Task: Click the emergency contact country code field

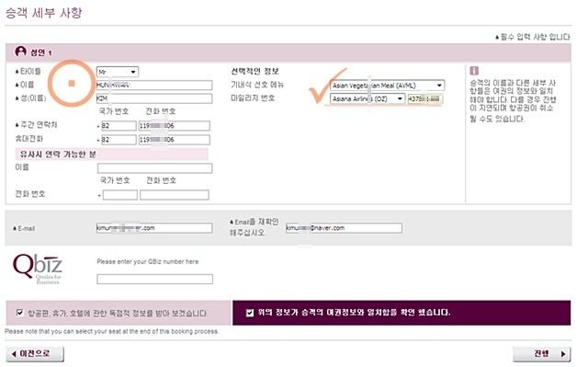Action: (120, 195)
